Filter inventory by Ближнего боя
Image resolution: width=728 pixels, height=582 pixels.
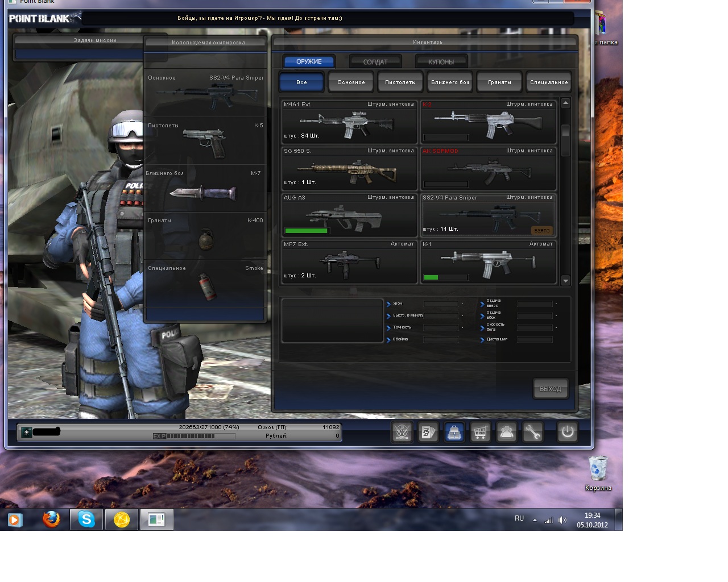click(x=450, y=82)
